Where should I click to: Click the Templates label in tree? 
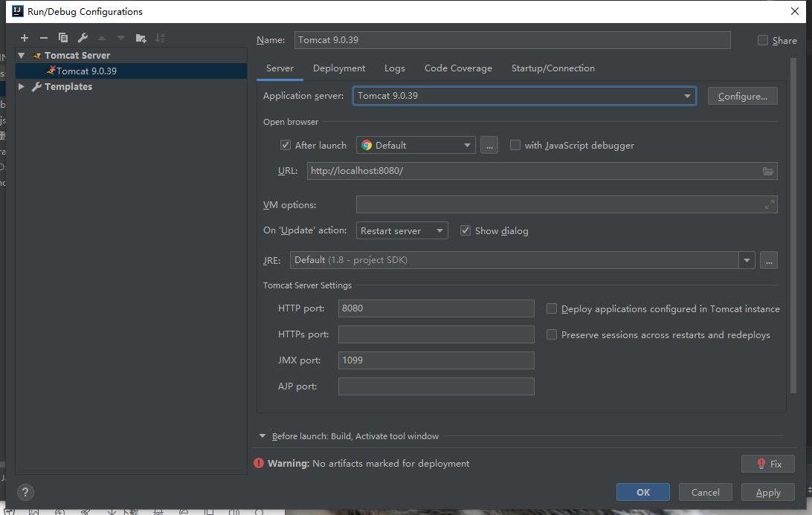click(x=68, y=86)
